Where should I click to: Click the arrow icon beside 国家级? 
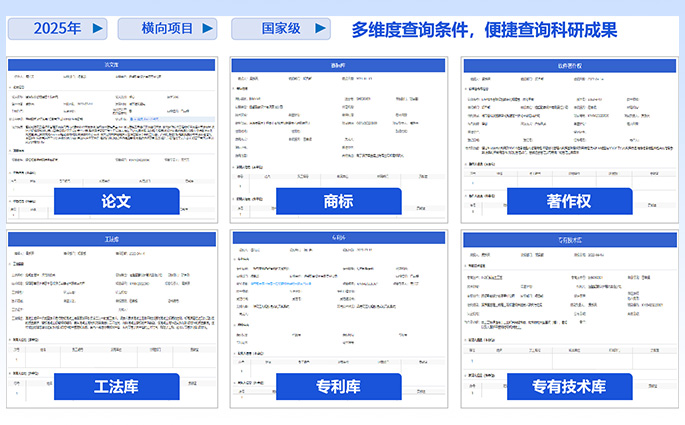320,29
